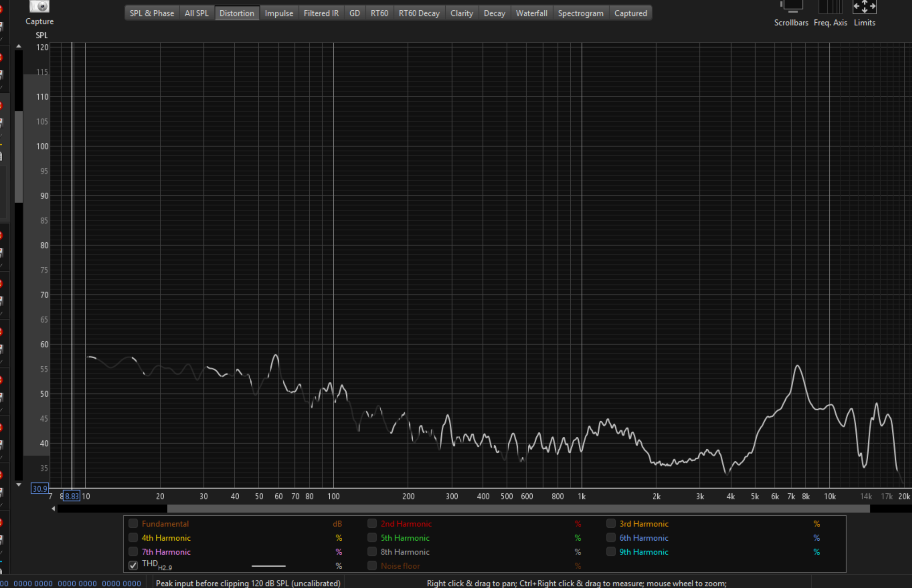Click the vertical axis up arrow
Screen dimensions: 912x588
point(19,46)
